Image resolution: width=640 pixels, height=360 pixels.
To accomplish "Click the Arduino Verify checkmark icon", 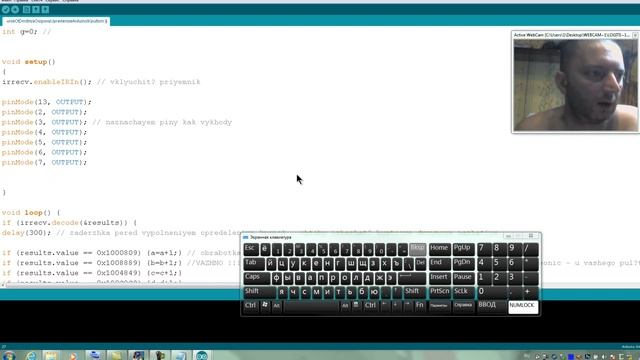I will 6,9.
